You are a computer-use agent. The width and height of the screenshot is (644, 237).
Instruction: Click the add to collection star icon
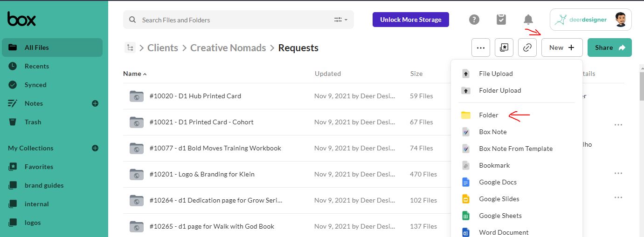504,47
